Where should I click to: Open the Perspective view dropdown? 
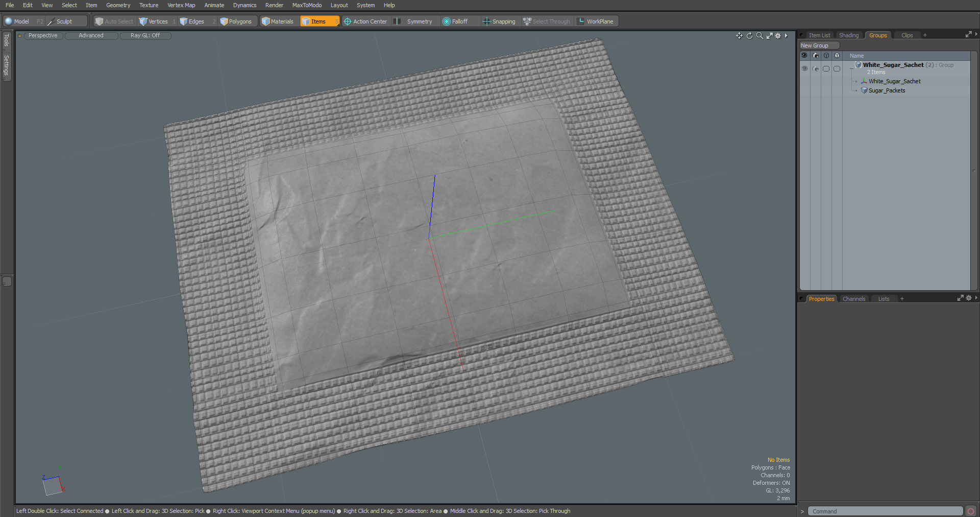(x=43, y=36)
